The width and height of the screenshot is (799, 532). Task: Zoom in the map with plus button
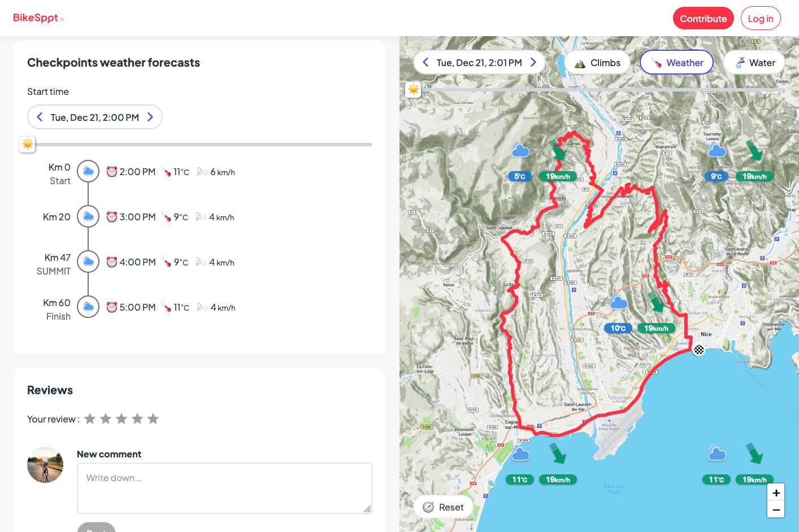[776, 492]
